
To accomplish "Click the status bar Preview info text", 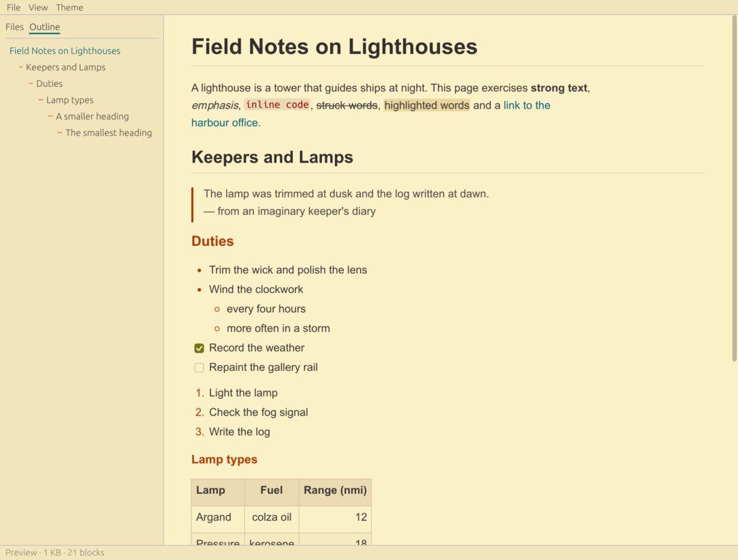I will (x=55, y=552).
